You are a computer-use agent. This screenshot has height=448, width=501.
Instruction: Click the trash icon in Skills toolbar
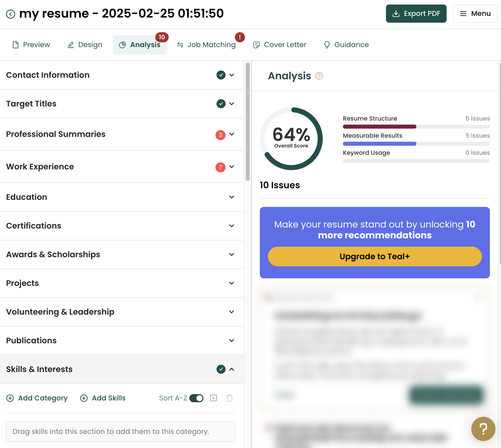(x=229, y=398)
